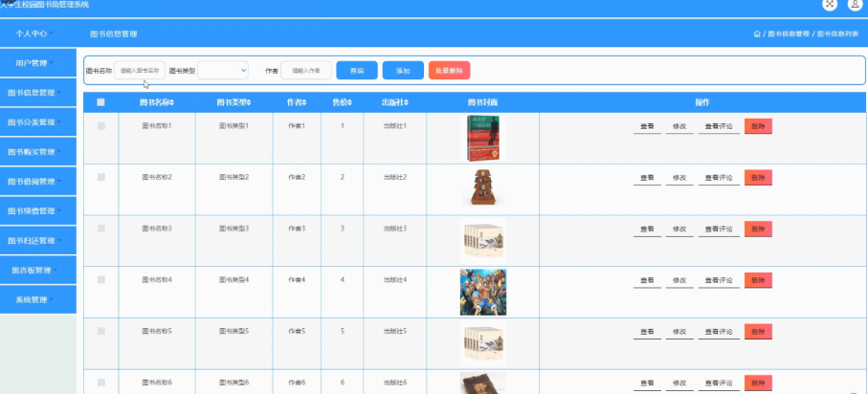Viewport: 868px width, 394px height.
Task: Click 查看评论 for 图书名称4
Action: (719, 280)
